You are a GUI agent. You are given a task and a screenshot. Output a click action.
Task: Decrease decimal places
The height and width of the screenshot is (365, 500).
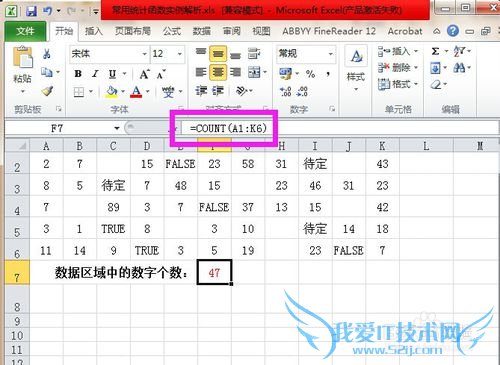click(302, 91)
